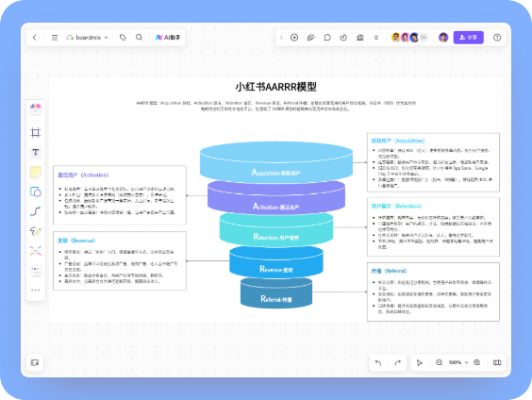Click the purple Share button

pos(468,38)
